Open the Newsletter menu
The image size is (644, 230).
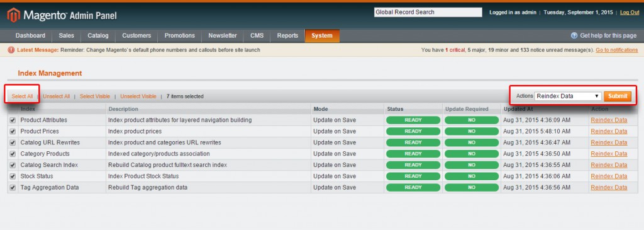pyautogui.click(x=222, y=36)
